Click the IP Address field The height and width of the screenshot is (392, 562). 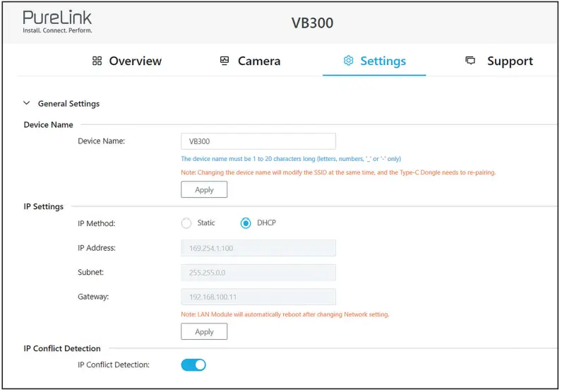(258, 248)
